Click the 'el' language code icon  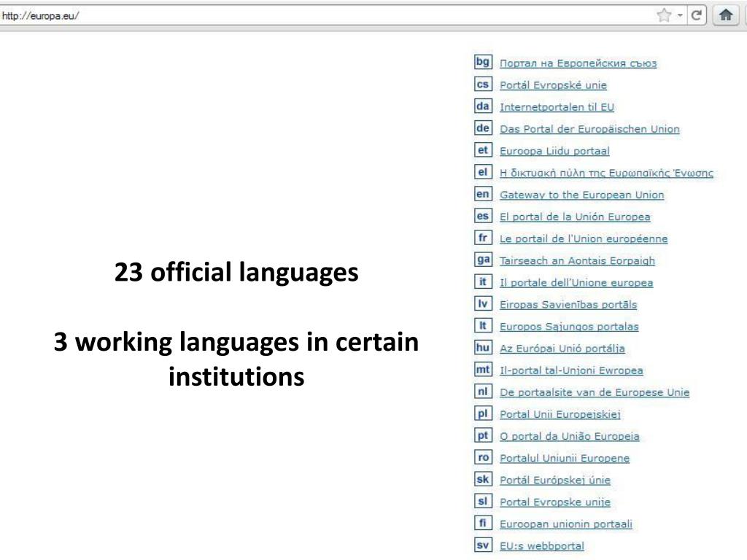pyautogui.click(x=483, y=171)
